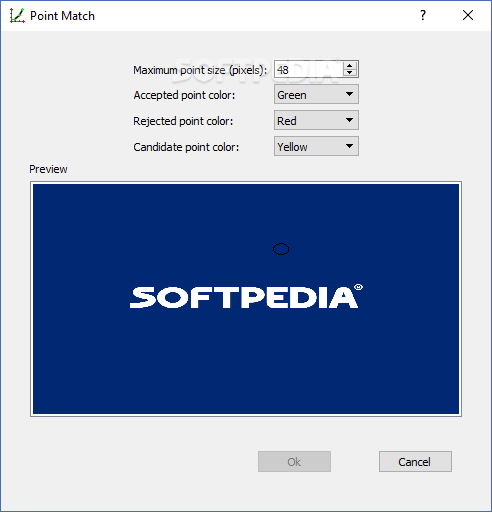
Task: Click the 'Preview' label
Action: (x=48, y=169)
